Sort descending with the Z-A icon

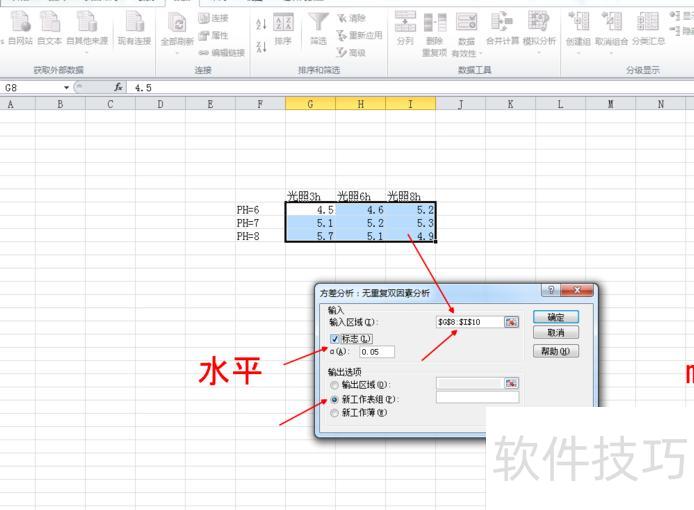(262, 46)
